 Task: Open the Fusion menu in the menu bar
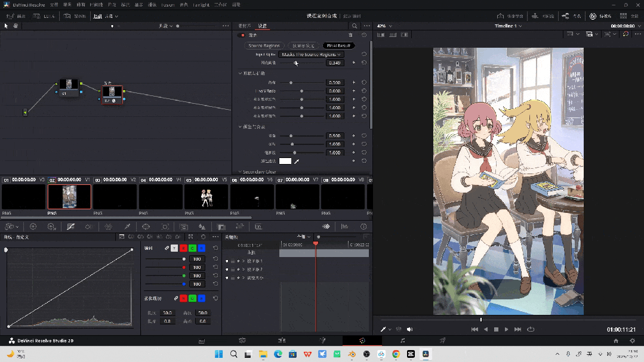tap(167, 4)
